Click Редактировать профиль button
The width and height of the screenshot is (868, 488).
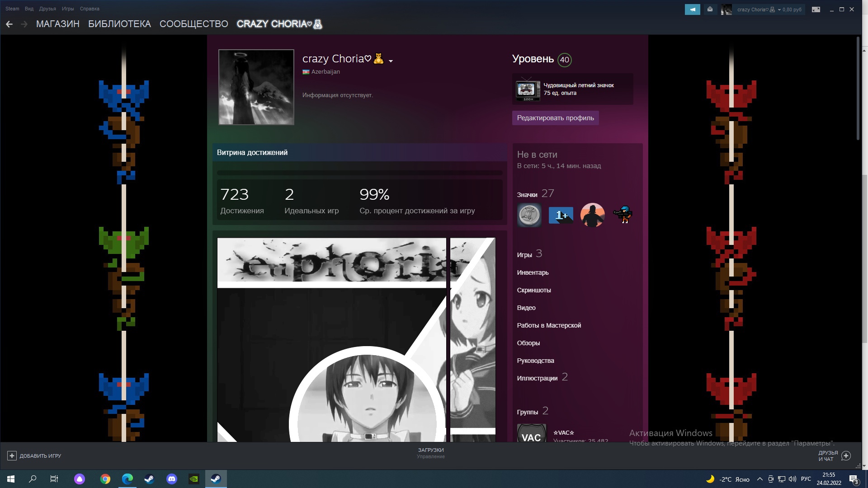pyautogui.click(x=555, y=118)
